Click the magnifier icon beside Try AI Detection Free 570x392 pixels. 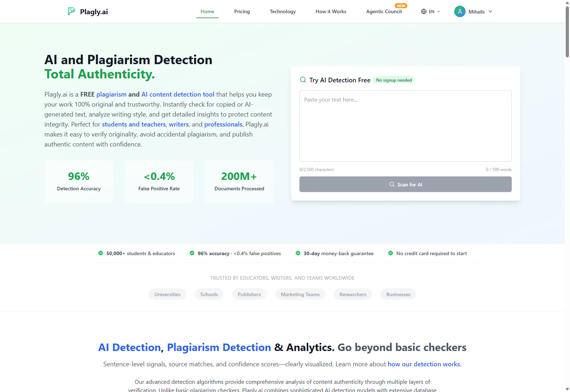303,80
